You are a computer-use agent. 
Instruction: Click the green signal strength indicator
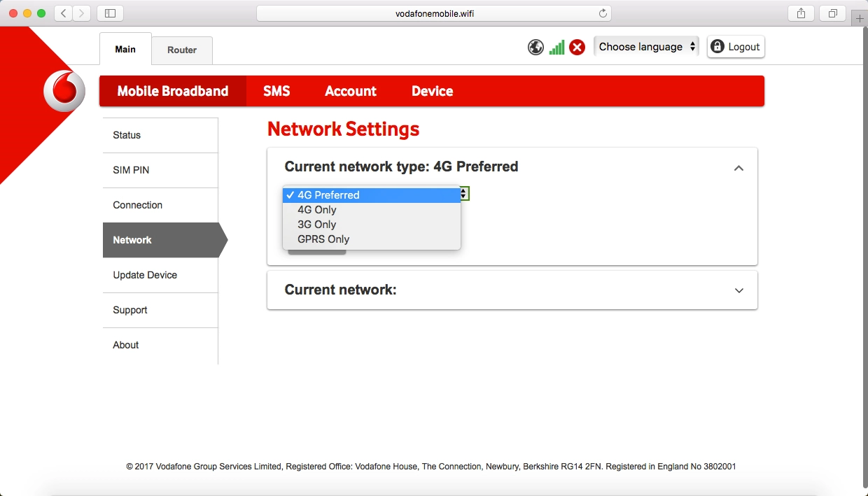click(x=556, y=47)
